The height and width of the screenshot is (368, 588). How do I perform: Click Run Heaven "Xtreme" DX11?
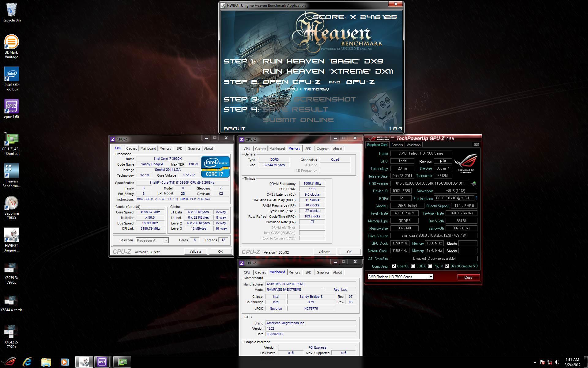(328, 71)
